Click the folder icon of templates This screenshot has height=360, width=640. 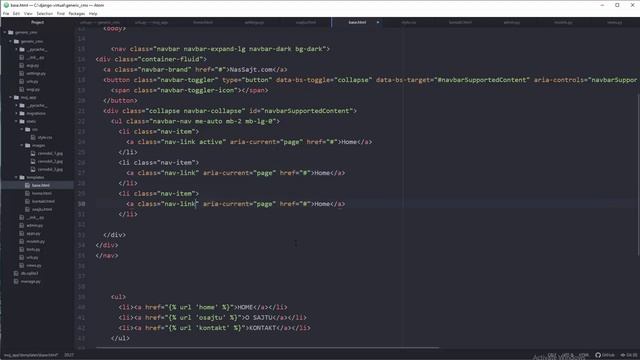click(22, 178)
